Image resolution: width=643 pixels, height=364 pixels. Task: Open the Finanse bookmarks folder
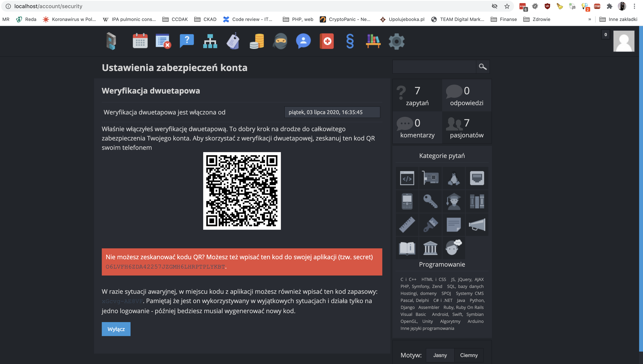504,19
